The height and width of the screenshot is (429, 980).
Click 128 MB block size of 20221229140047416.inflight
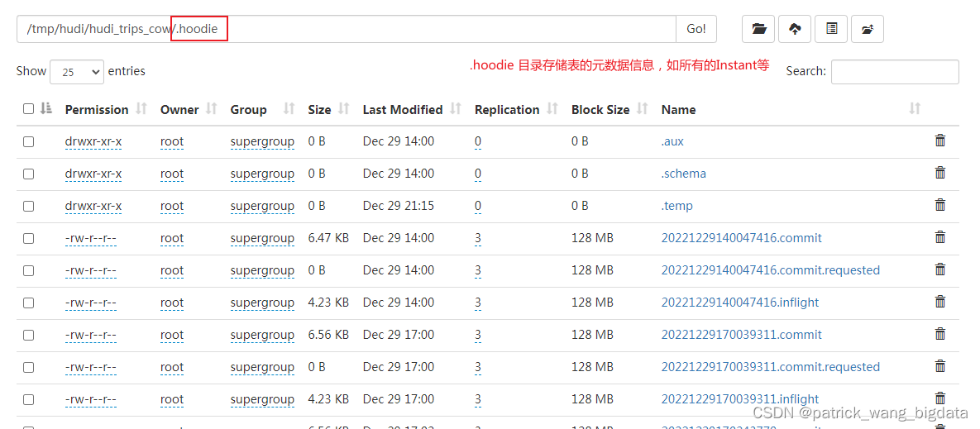coord(592,303)
